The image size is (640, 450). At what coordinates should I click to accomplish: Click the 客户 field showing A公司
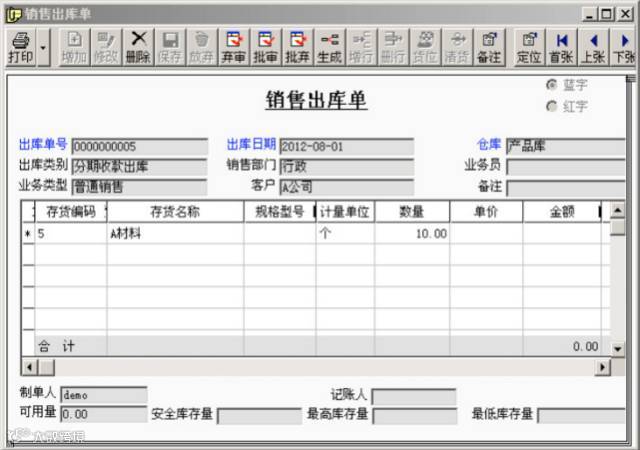click(x=347, y=187)
